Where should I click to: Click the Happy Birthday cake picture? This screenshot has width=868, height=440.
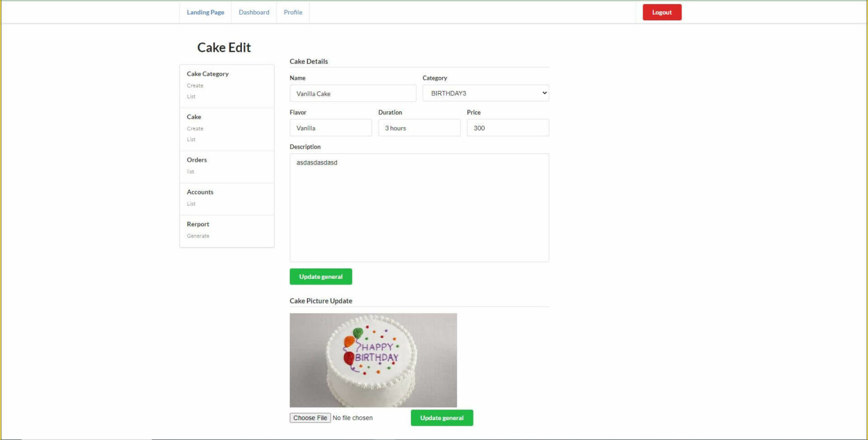tap(374, 360)
